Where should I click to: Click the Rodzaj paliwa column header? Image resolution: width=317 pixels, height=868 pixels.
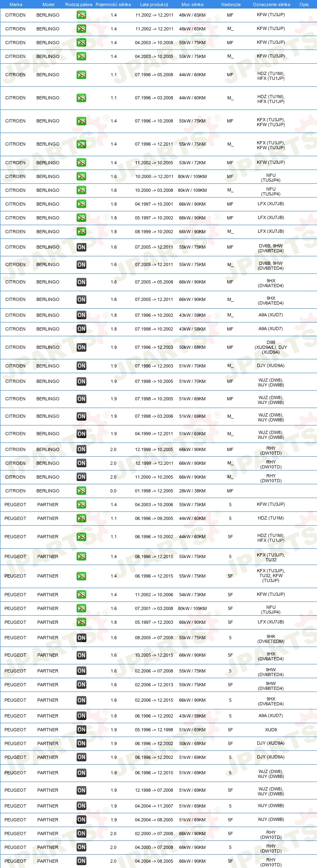(79, 4)
